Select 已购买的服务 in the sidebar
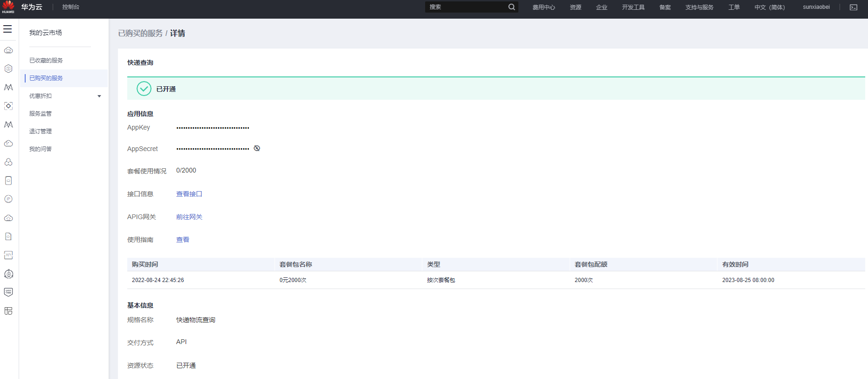Screen dimensions: 868x379 click(64, 78)
